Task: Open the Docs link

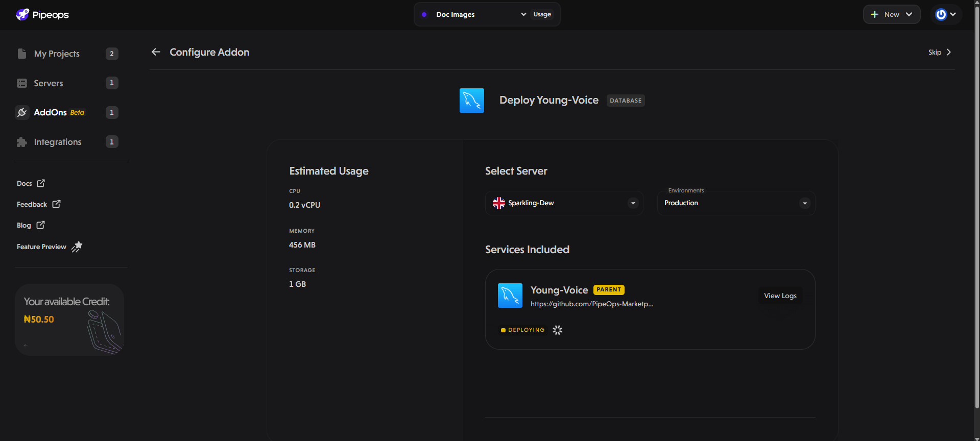Action: pyautogui.click(x=25, y=183)
